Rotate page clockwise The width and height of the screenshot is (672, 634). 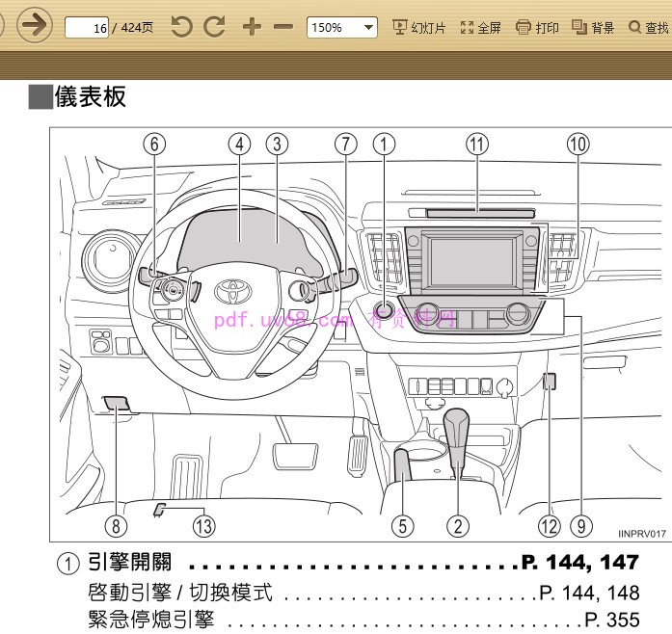click(214, 27)
